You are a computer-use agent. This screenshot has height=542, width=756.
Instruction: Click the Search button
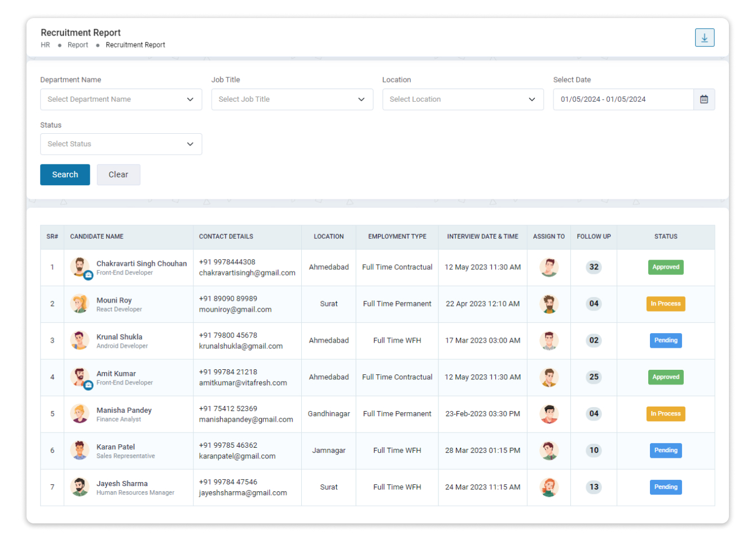[x=65, y=175]
